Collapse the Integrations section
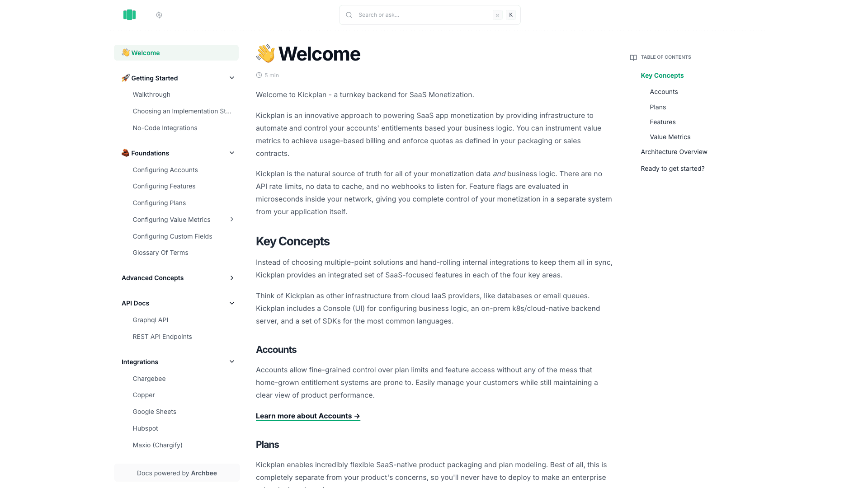 coord(232,361)
